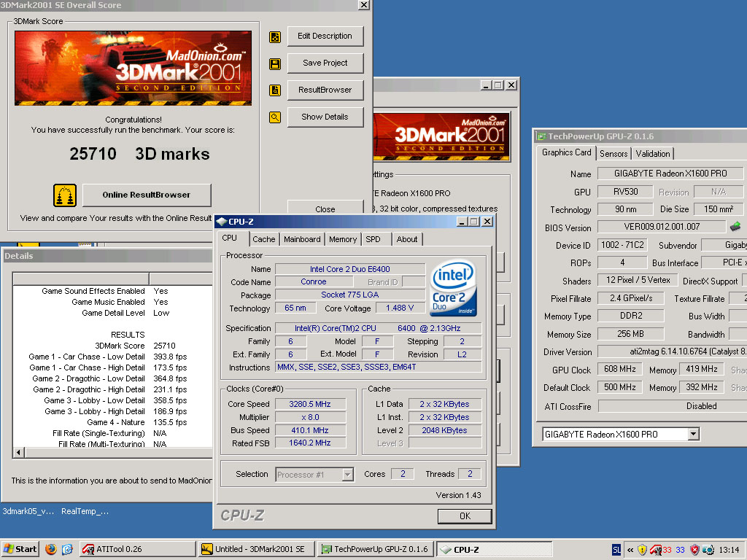Image resolution: width=747 pixels, height=560 pixels.
Task: Open CPU-Z Processor #1 selection dropdown
Action: pyautogui.click(x=347, y=475)
